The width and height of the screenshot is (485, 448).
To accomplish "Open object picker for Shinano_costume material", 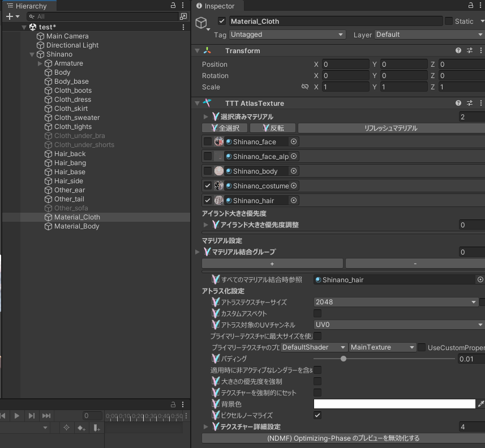I will 294,186.
